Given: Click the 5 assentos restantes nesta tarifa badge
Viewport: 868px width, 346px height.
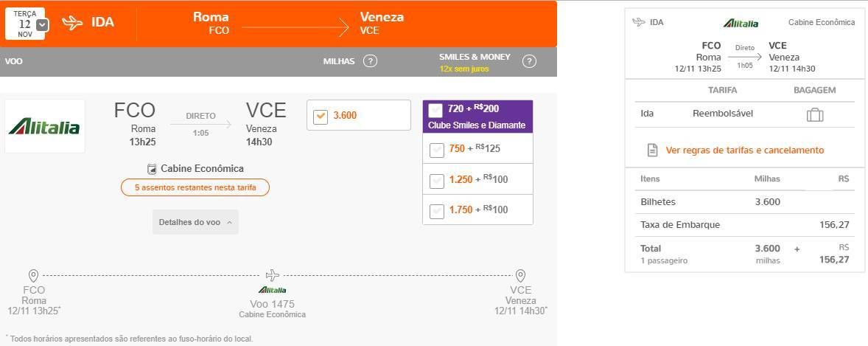Looking at the screenshot, I should 195,187.
